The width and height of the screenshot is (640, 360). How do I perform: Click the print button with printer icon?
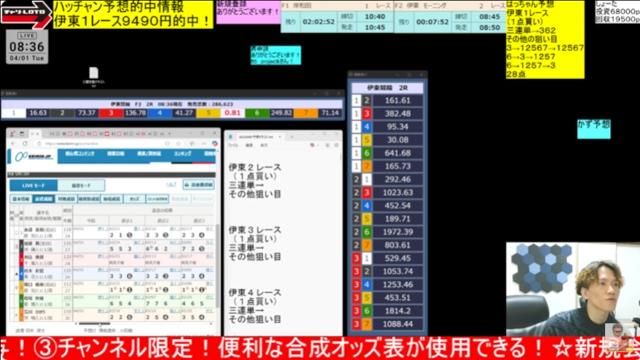click(x=199, y=185)
